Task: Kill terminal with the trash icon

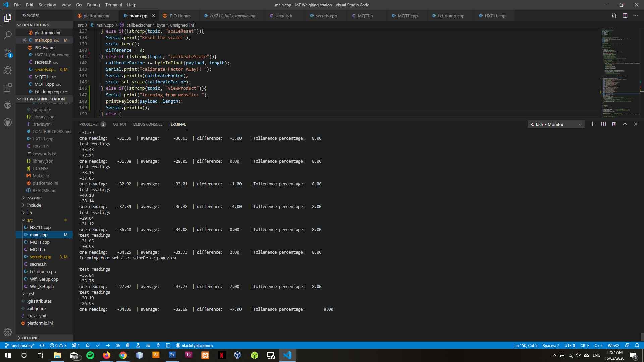Action: (614, 124)
